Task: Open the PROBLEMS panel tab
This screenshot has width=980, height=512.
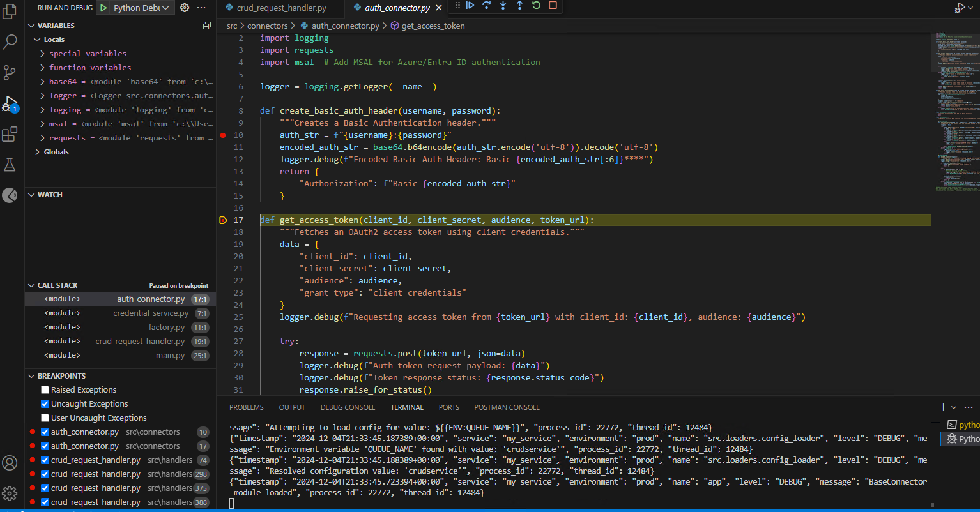Action: click(247, 407)
